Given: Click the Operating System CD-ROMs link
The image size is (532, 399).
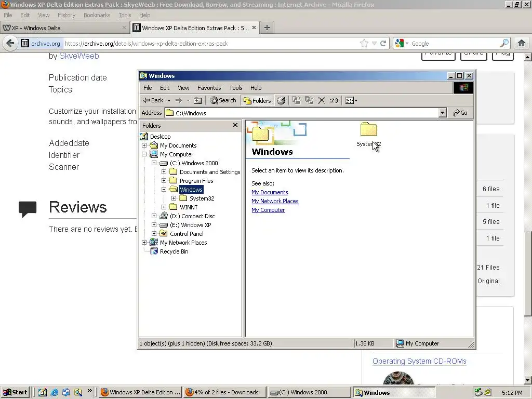Looking at the screenshot, I should pyautogui.click(x=419, y=362).
